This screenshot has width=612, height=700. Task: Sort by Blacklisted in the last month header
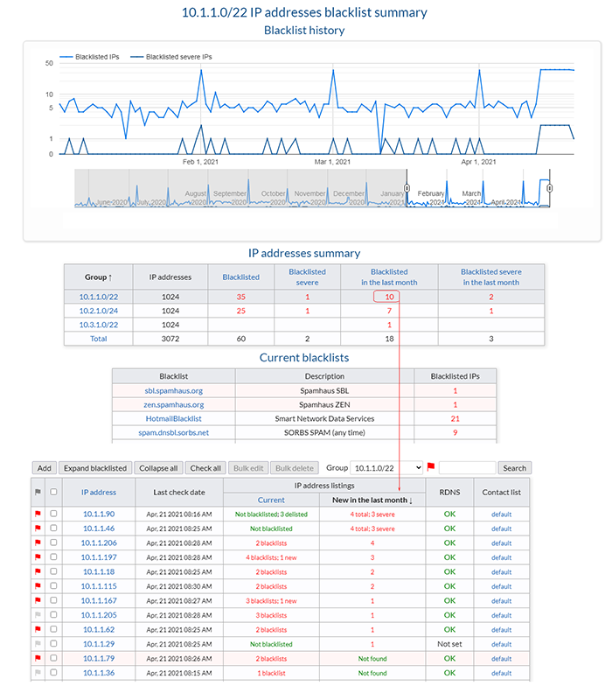(x=389, y=277)
